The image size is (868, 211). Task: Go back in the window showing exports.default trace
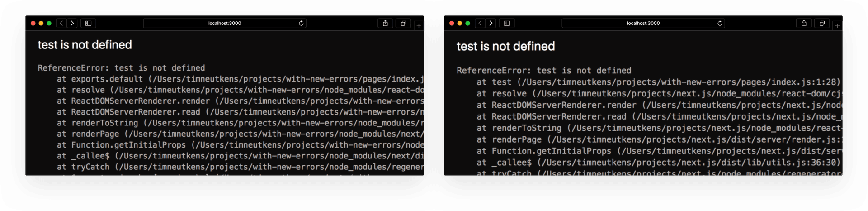coord(61,23)
